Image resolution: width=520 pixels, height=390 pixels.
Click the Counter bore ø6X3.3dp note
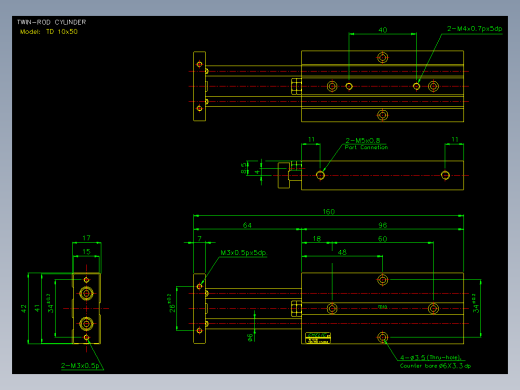(x=435, y=366)
